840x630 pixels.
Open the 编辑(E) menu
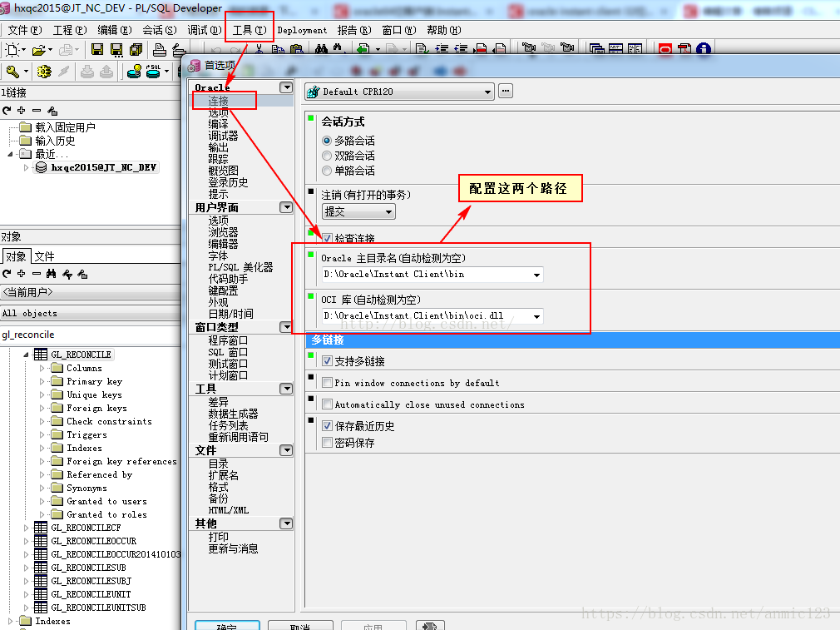[x=115, y=31]
